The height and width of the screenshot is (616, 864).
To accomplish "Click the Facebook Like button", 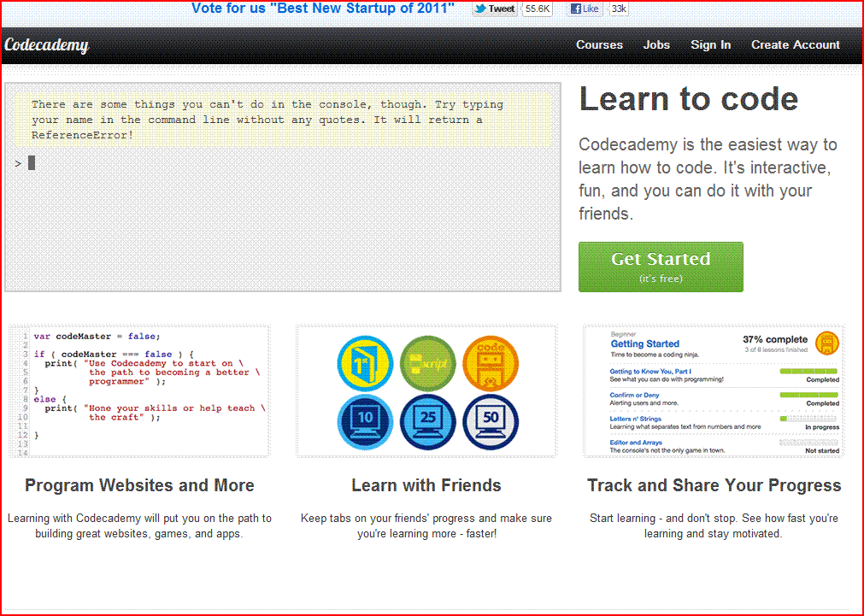I will point(585,9).
